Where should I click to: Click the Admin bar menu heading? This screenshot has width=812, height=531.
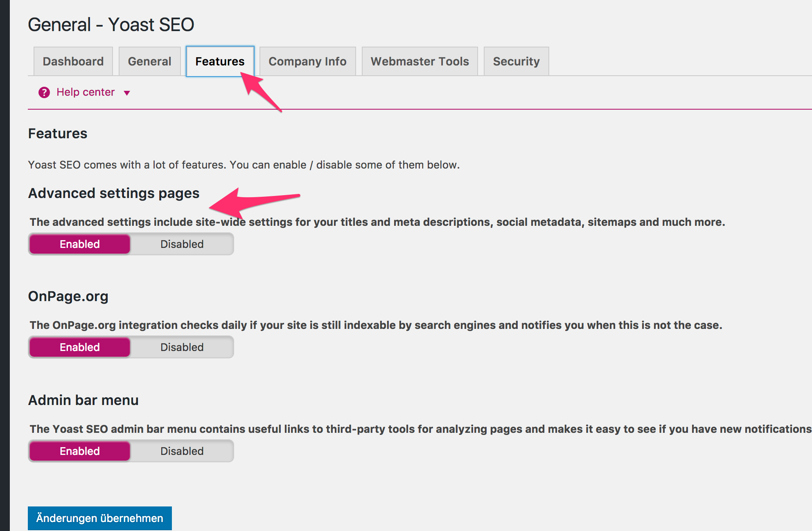(x=83, y=400)
